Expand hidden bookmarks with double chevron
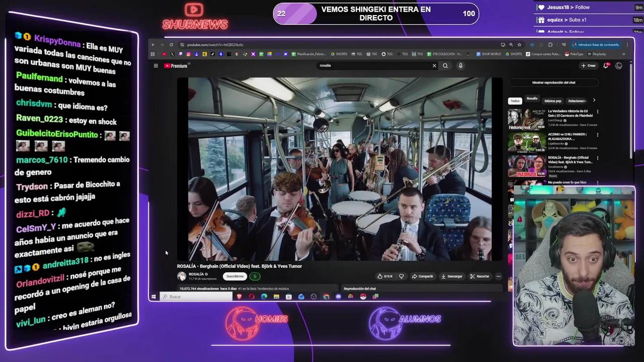Viewport: 644px width, 362px height. (623, 54)
